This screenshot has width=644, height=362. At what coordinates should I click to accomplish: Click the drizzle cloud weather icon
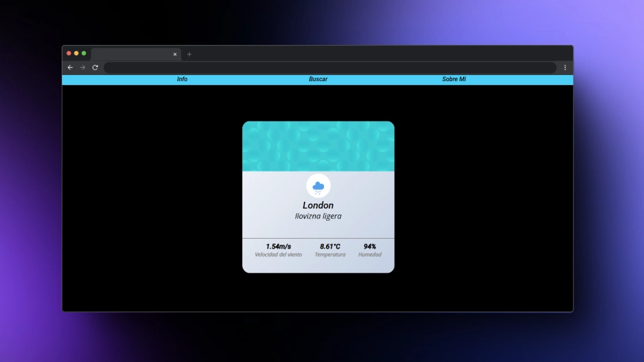point(318,186)
